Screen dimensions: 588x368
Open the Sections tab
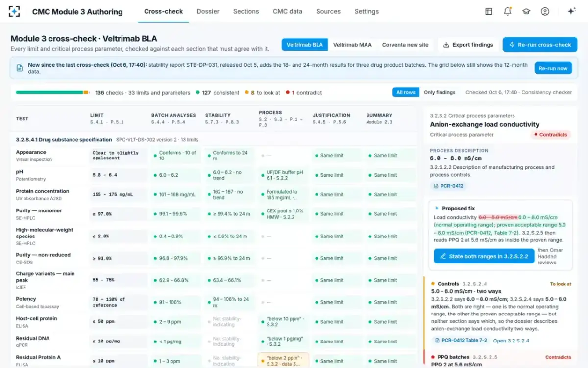pos(246,11)
